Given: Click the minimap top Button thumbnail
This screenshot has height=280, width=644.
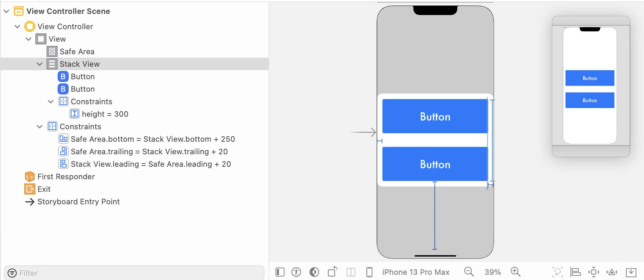Looking at the screenshot, I should [x=590, y=78].
